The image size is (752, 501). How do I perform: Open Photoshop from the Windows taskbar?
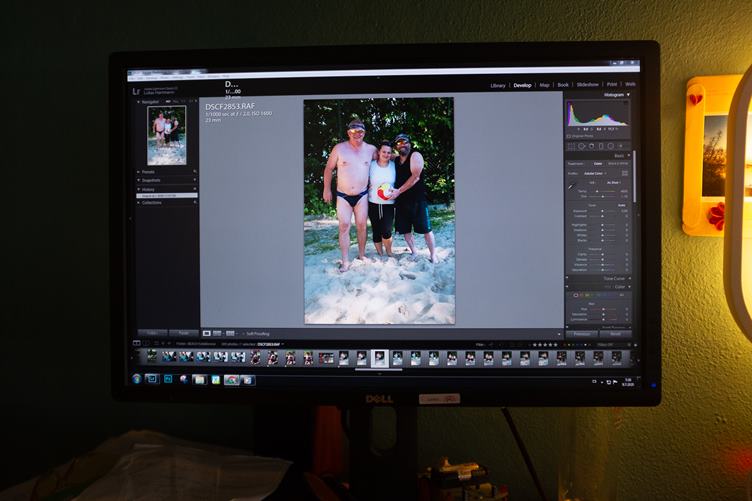coord(168,379)
